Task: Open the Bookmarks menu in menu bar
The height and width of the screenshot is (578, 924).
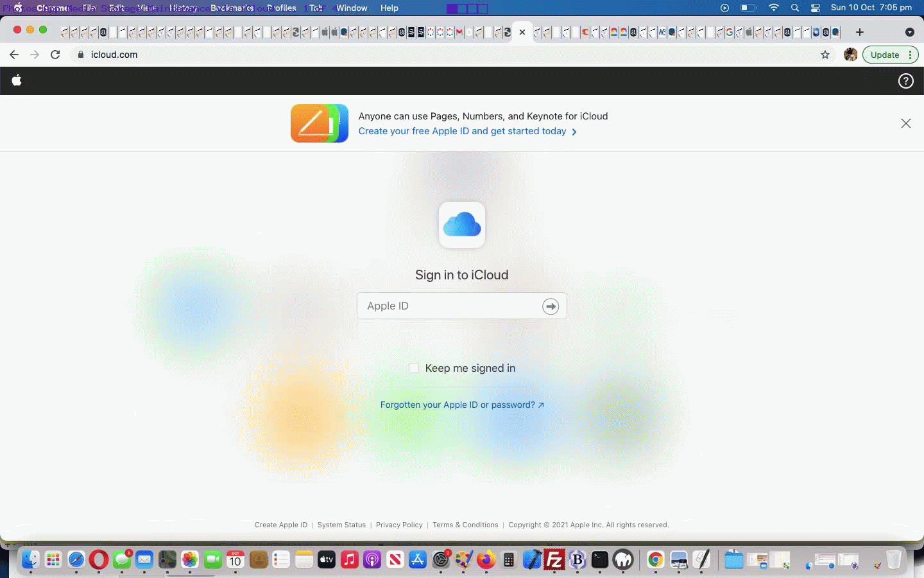Action: 232,8
